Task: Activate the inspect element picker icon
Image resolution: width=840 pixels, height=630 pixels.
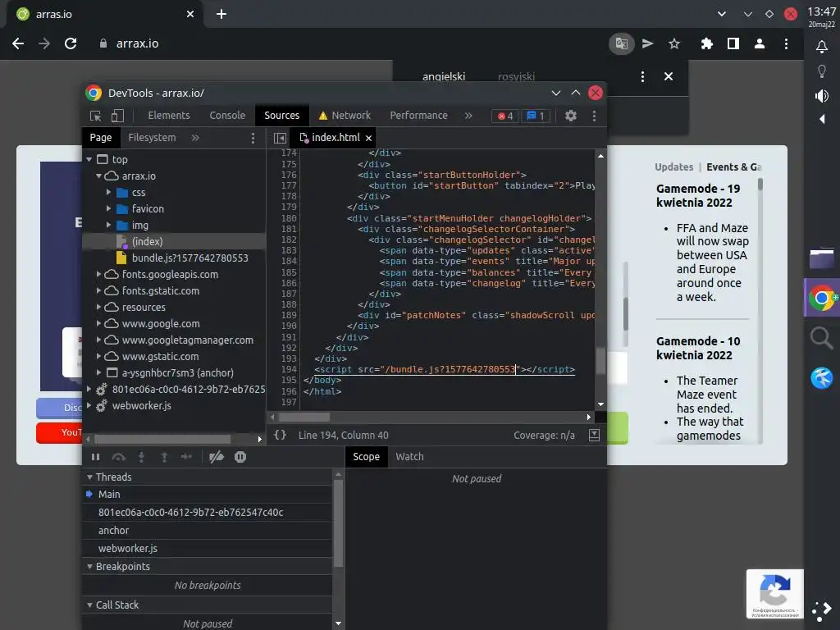Action: (x=95, y=116)
